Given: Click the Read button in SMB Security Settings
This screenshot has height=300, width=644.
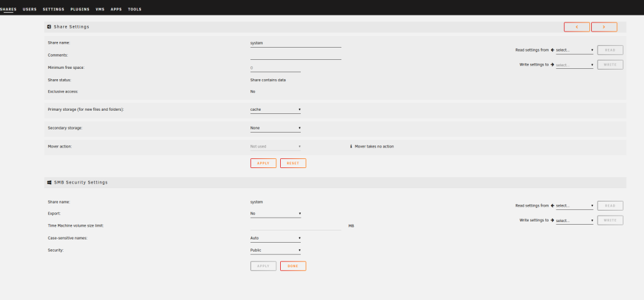Looking at the screenshot, I should coord(610,205).
